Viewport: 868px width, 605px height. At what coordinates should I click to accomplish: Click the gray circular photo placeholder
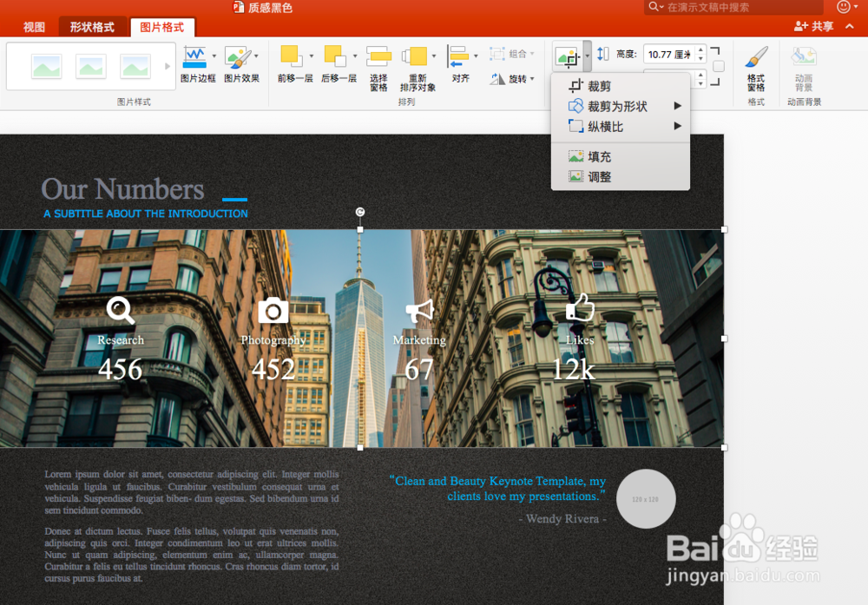(x=646, y=499)
